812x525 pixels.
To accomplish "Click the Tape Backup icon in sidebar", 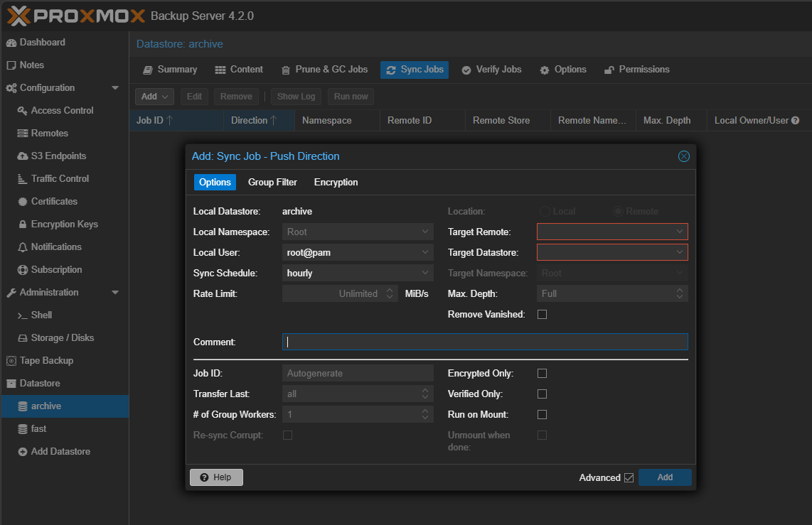I will click(x=11, y=361).
